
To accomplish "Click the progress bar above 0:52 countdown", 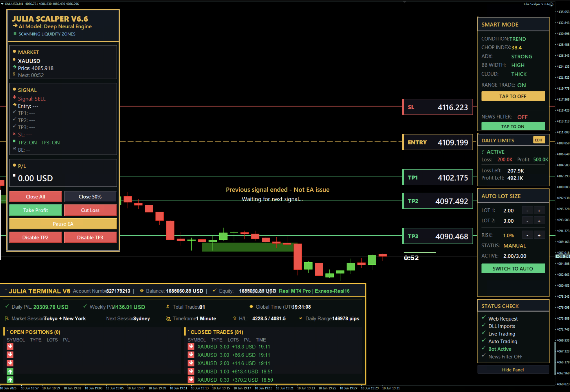I will pyautogui.click(x=420, y=253).
